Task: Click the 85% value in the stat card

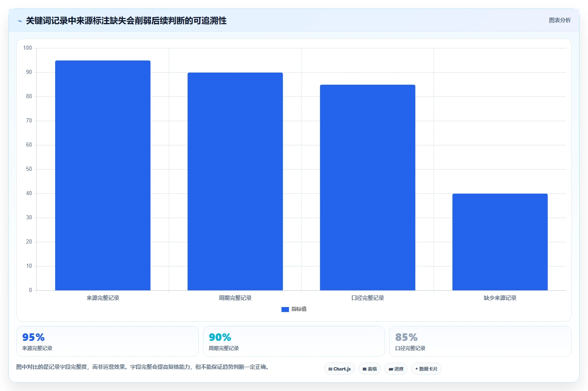Action: [x=406, y=337]
